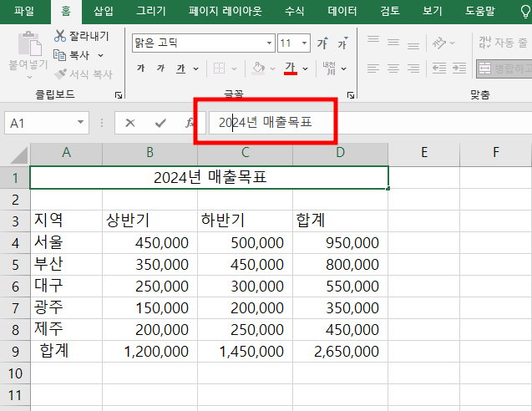Image resolution: width=532 pixels, height=411 pixels.
Task: Click the merge and center (병합하고) button
Action: click(x=504, y=68)
